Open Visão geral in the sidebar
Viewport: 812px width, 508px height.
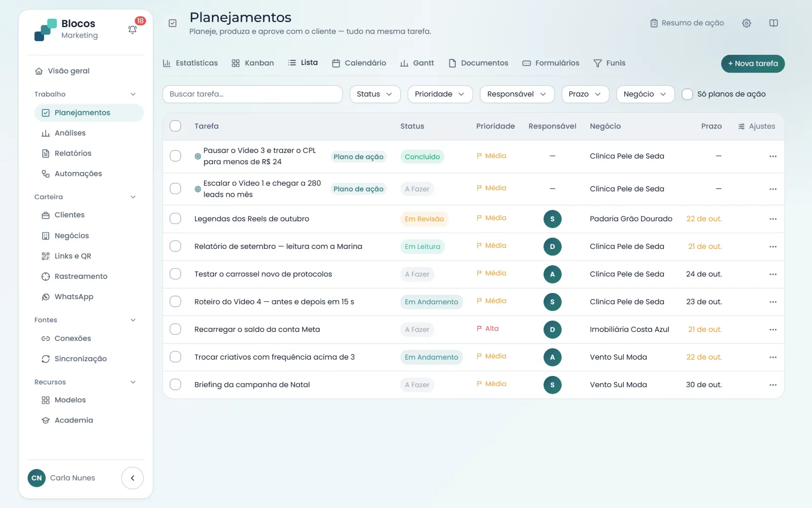(69, 71)
